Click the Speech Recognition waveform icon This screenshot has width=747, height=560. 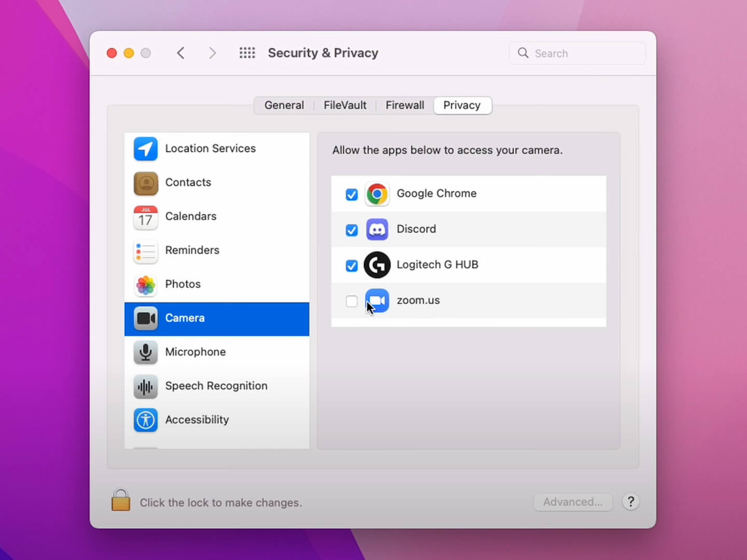coord(146,386)
